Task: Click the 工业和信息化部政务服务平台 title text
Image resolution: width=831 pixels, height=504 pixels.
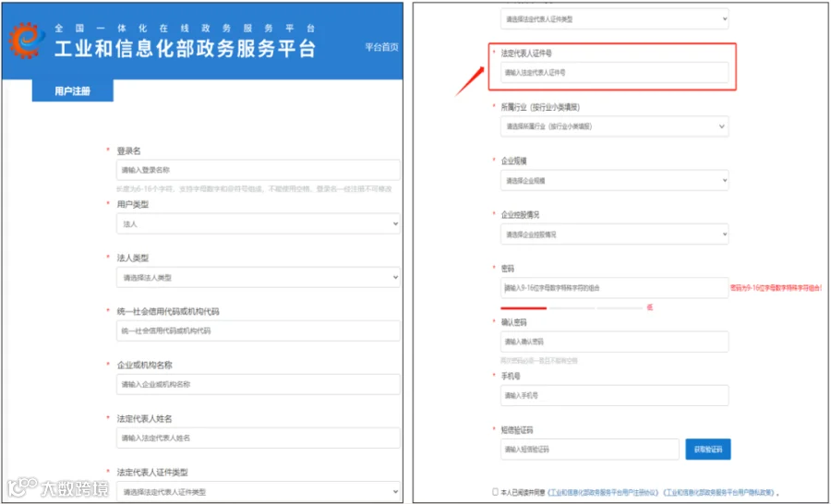Action: [186, 48]
